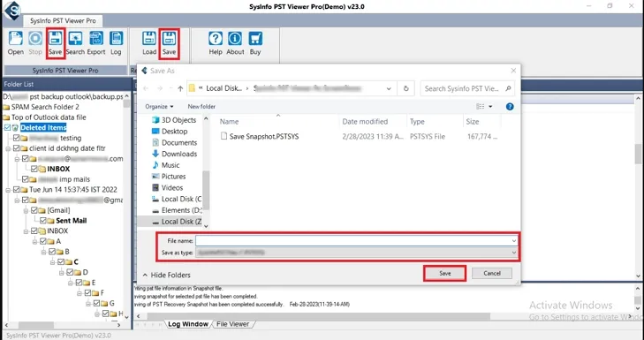644x340 pixels.
Task: Click Cancel button in dialog
Action: coord(492,274)
